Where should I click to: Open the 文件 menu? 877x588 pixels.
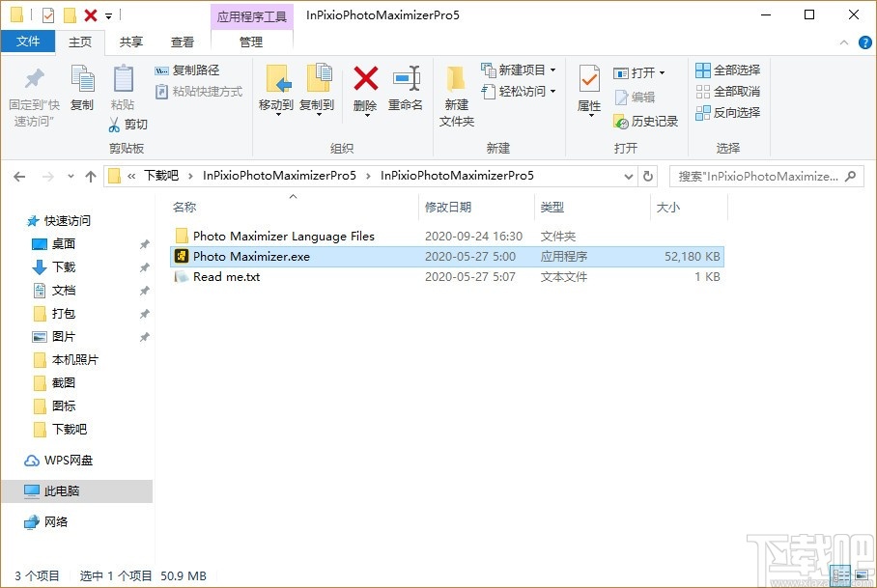pos(28,42)
